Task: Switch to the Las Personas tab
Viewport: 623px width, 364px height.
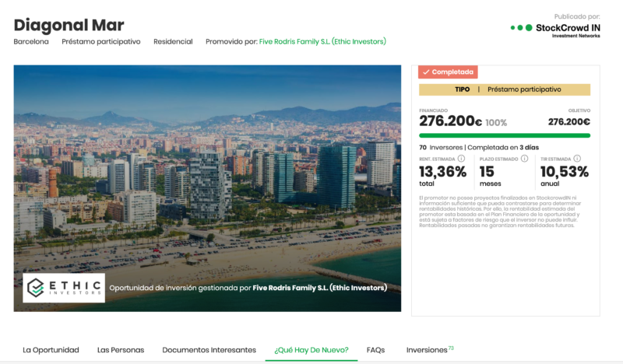Action: (x=121, y=350)
